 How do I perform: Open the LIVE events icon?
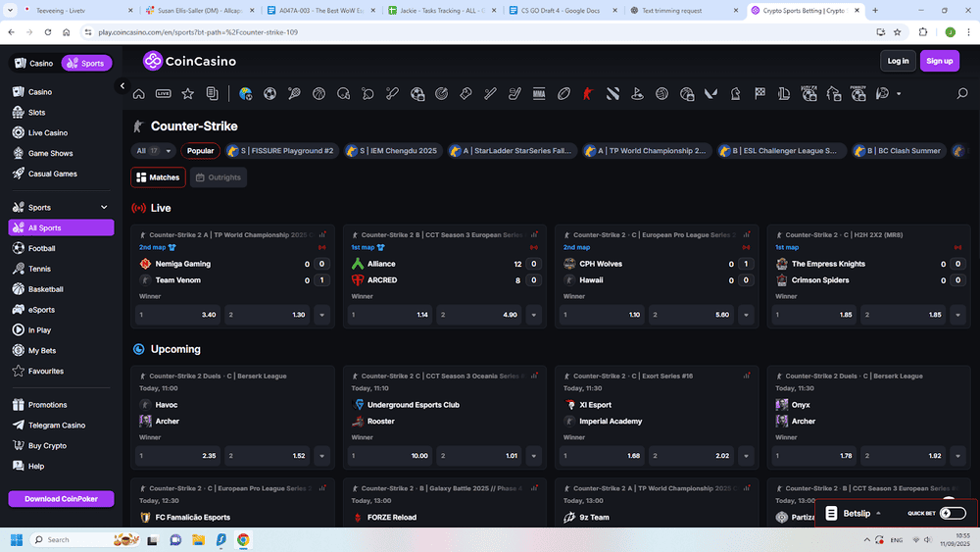pyautogui.click(x=163, y=94)
